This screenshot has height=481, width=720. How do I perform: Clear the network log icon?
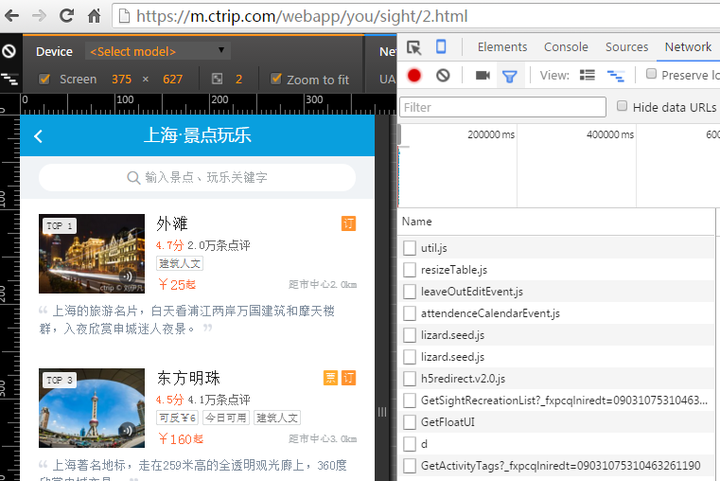[x=443, y=75]
